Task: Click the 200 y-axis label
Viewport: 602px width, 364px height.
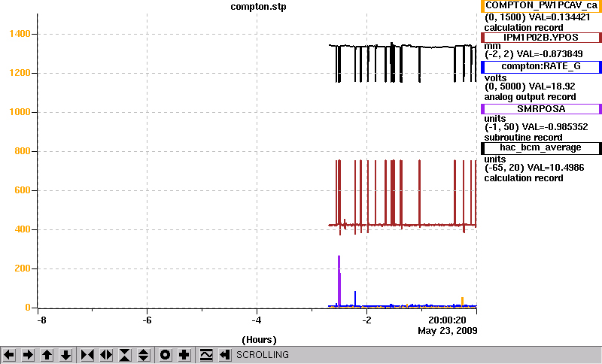Action: 23,268
